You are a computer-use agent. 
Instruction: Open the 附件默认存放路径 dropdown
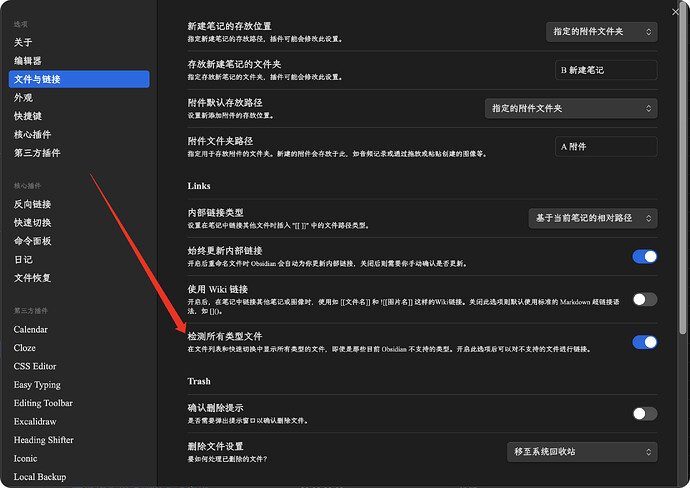click(x=570, y=107)
